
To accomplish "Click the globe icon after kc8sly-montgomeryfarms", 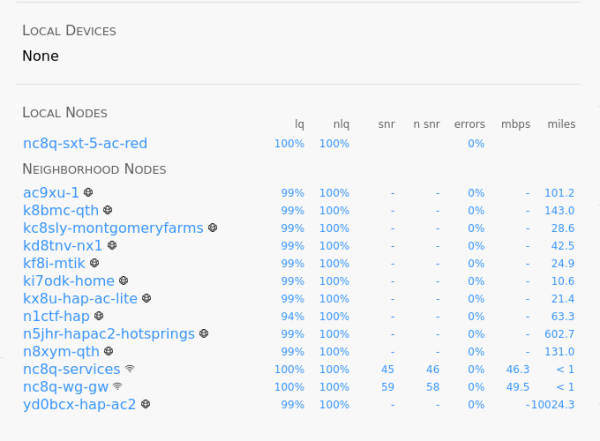I will (213, 227).
